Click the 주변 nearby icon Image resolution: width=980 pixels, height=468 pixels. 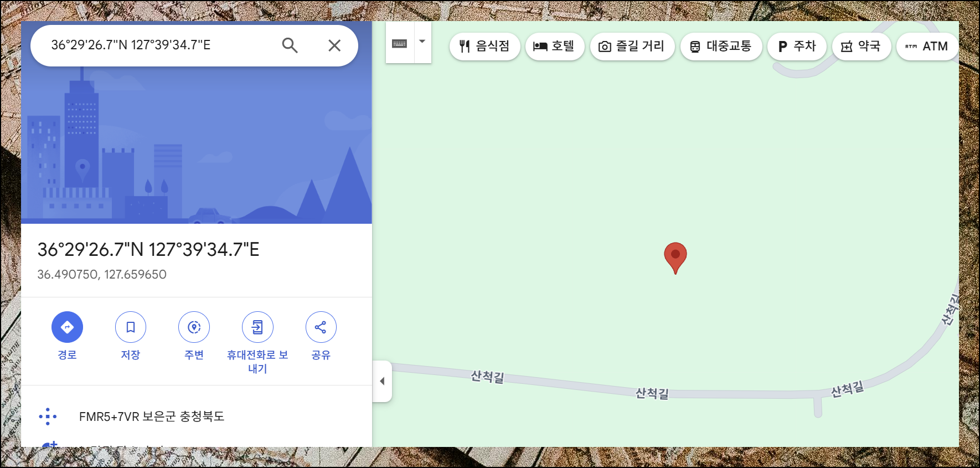[194, 327]
